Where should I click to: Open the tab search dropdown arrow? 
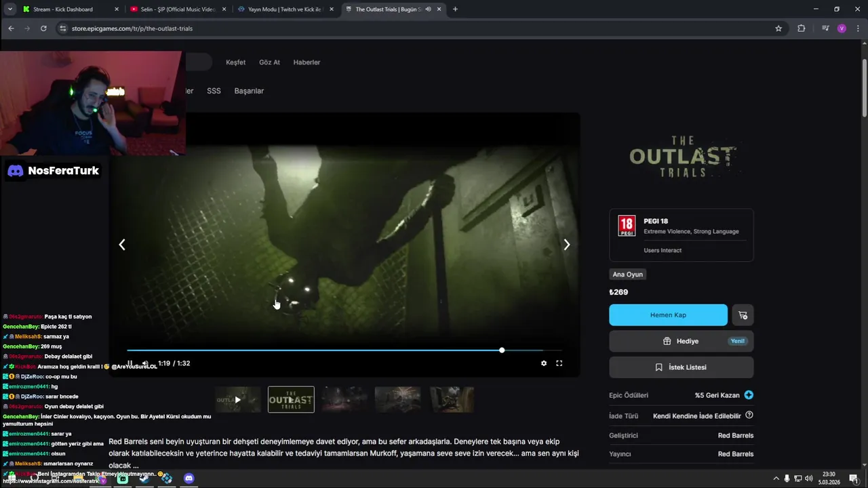[x=9, y=9]
